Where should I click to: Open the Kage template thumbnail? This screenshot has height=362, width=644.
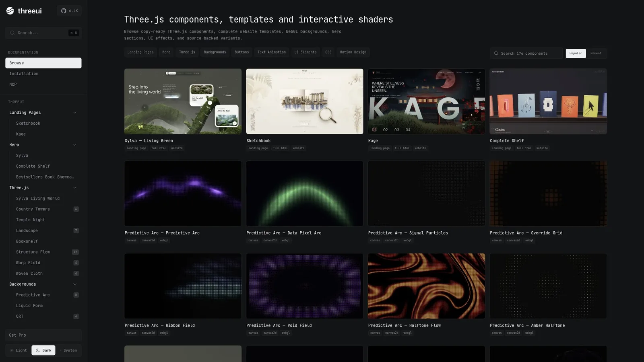(426, 101)
